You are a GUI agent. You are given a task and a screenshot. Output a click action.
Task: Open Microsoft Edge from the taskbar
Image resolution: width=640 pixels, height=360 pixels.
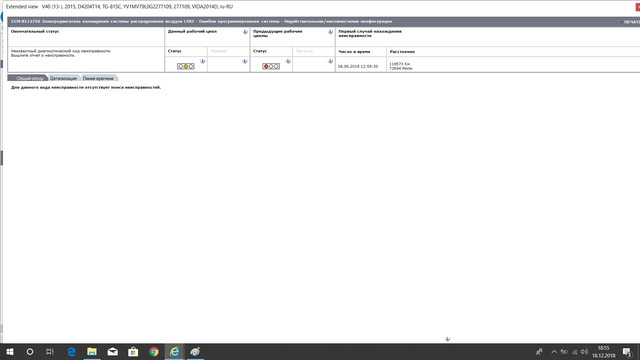tap(71, 351)
